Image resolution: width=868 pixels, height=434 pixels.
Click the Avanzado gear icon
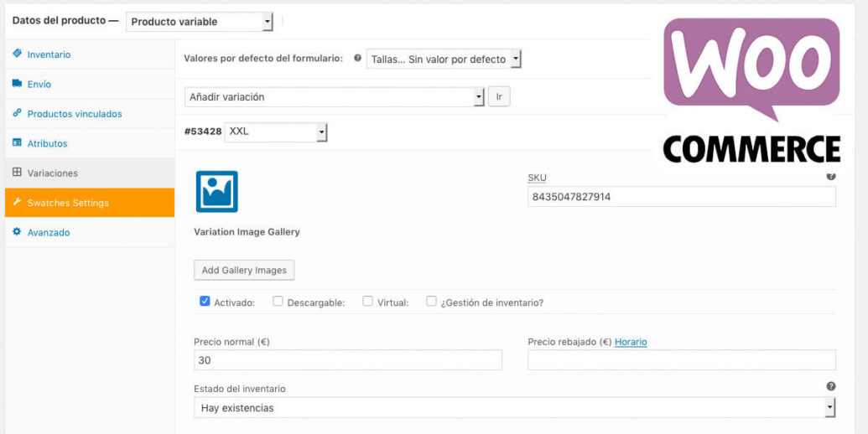point(17,232)
